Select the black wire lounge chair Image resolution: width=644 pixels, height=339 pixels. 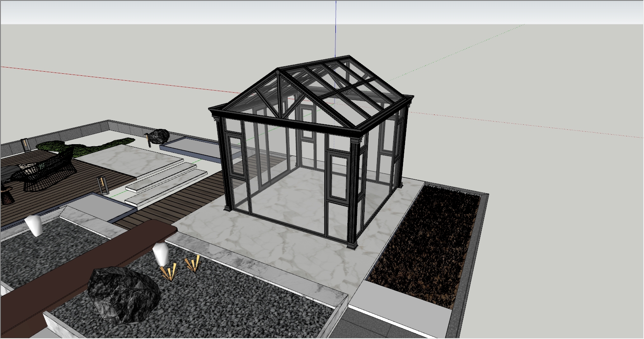(45, 171)
